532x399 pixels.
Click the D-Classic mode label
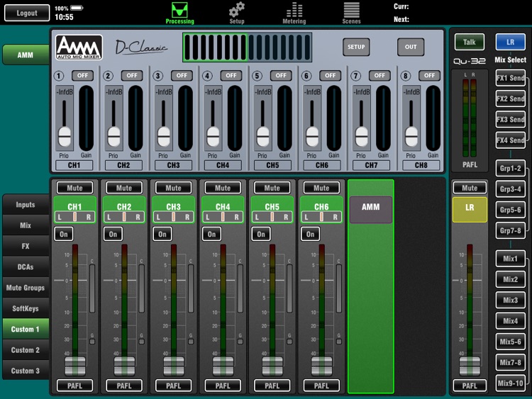[x=141, y=47]
